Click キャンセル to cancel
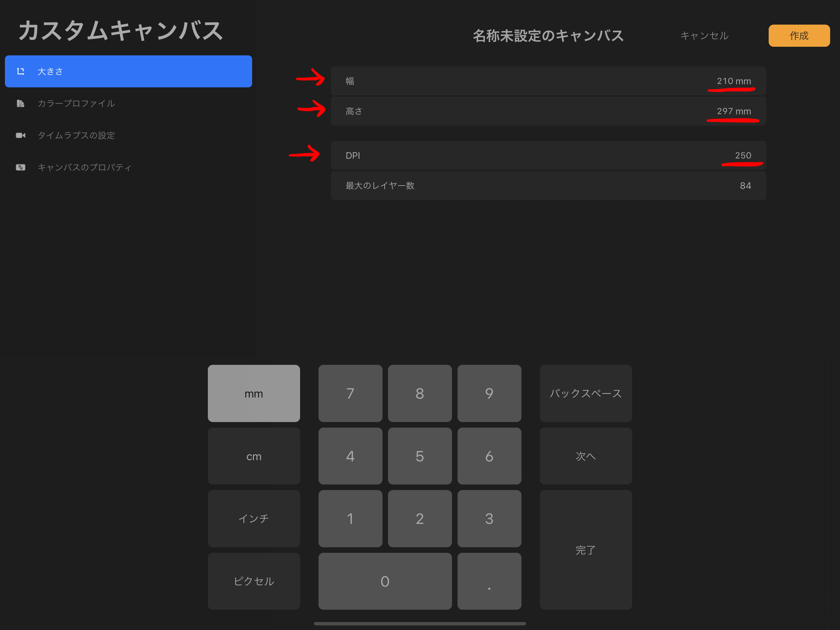Image resolution: width=840 pixels, height=630 pixels. 704,36
